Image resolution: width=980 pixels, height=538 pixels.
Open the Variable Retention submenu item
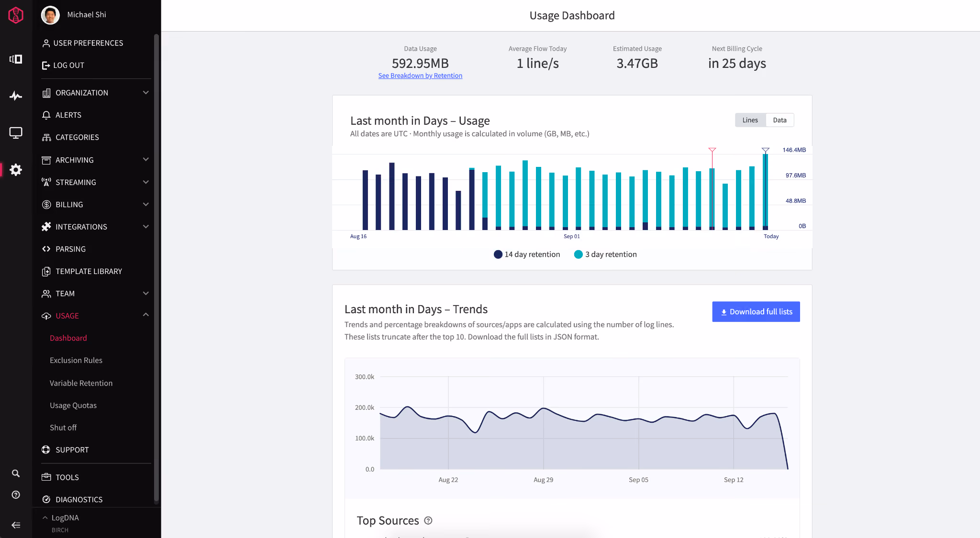click(x=81, y=383)
